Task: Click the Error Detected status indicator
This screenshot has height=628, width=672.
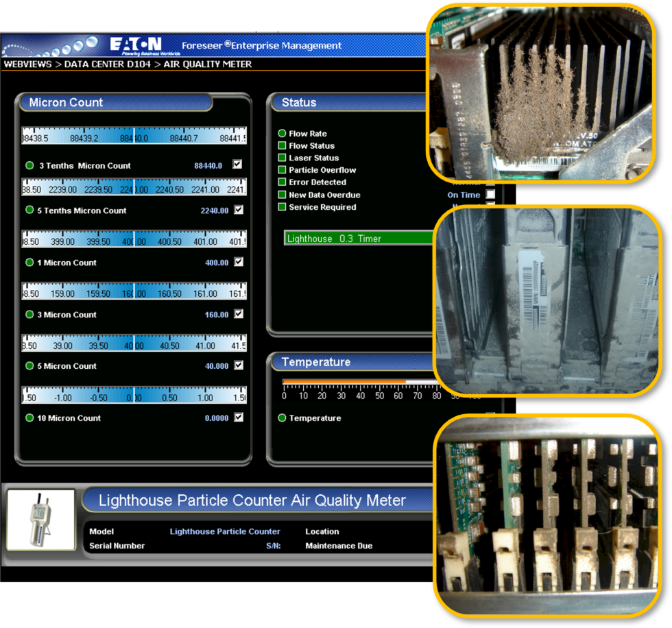Action: pyautogui.click(x=281, y=182)
